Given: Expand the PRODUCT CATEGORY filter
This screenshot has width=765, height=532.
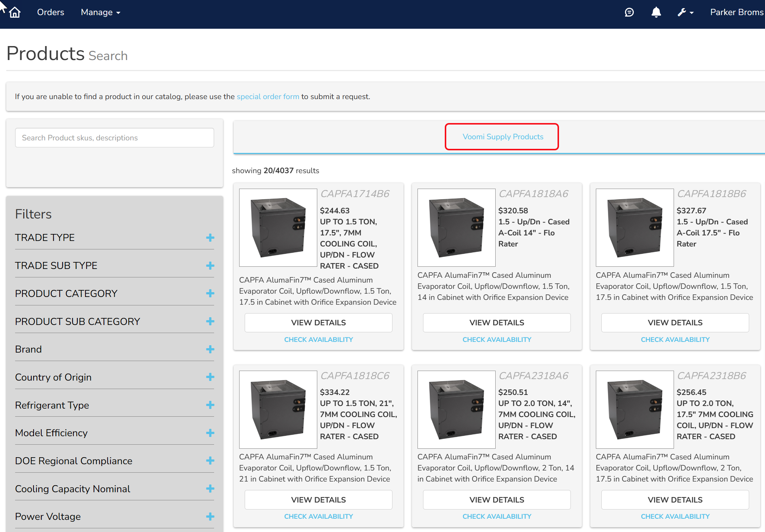Looking at the screenshot, I should click(x=210, y=294).
